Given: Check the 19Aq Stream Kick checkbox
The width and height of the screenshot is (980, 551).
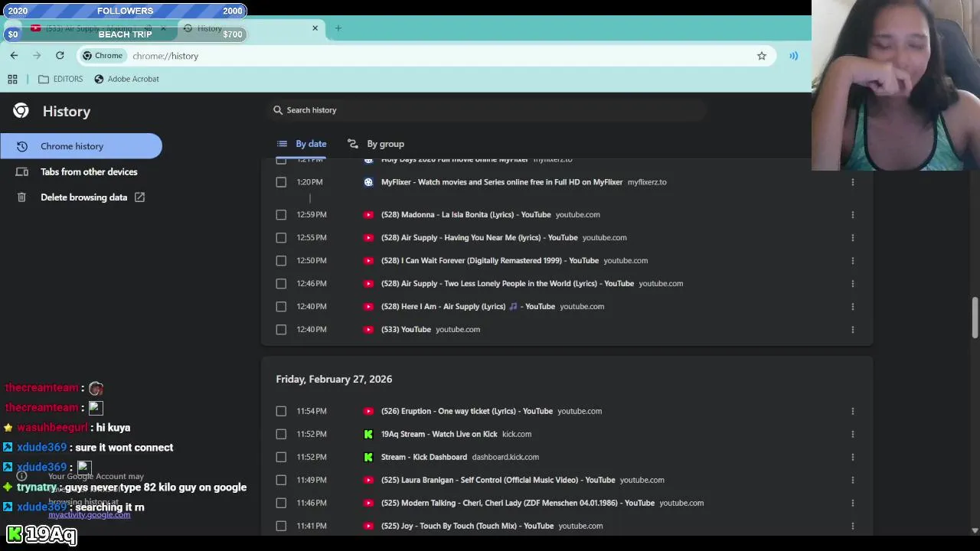Looking at the screenshot, I should click(x=281, y=435).
